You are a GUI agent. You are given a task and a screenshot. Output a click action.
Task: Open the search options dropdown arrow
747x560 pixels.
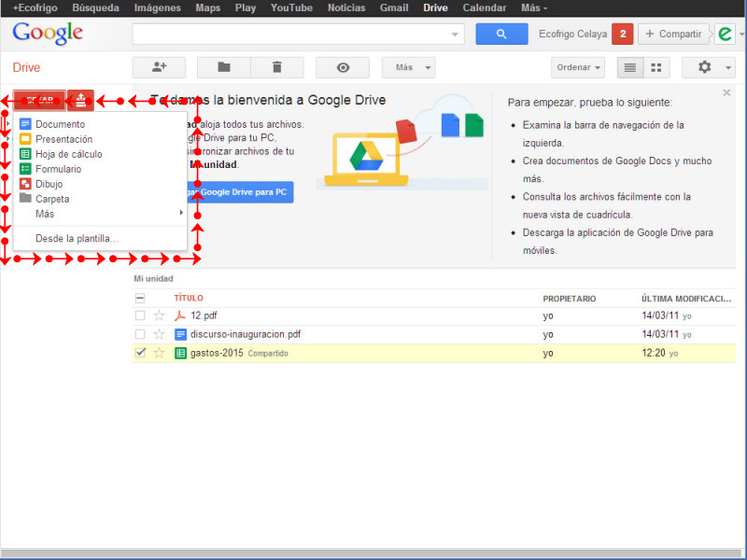tap(455, 35)
